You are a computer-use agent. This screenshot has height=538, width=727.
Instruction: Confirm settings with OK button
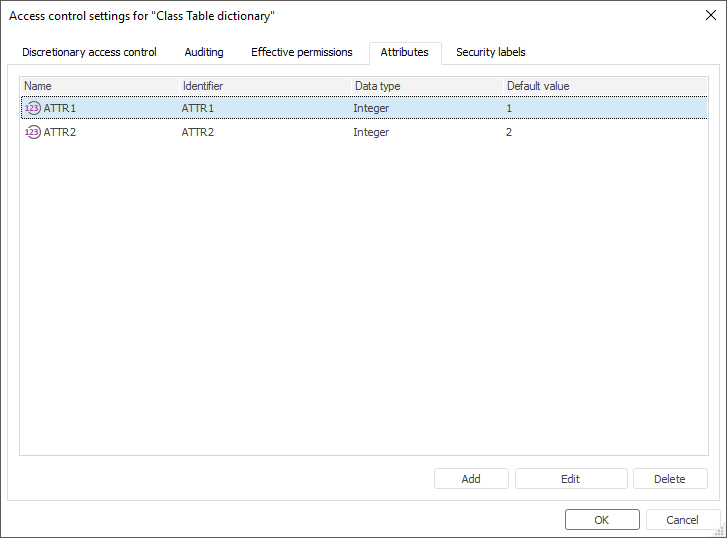(601, 520)
